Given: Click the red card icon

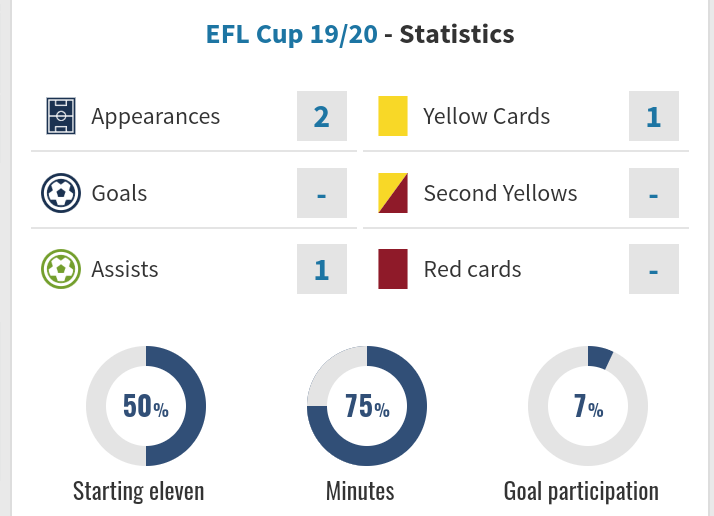Looking at the screenshot, I should pyautogui.click(x=393, y=269).
